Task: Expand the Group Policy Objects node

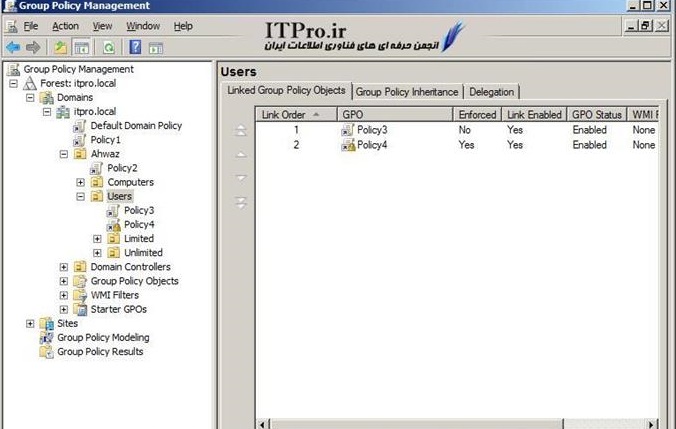Action: pos(64,281)
